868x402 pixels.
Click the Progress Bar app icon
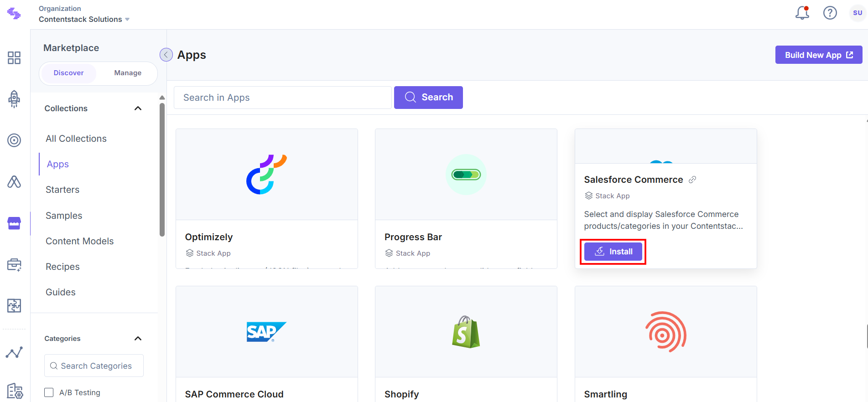(466, 175)
